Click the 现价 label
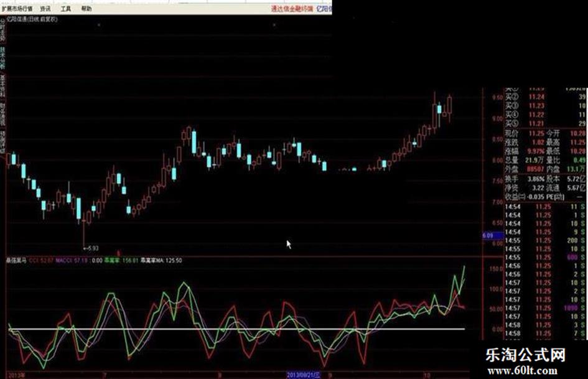 (x=511, y=133)
